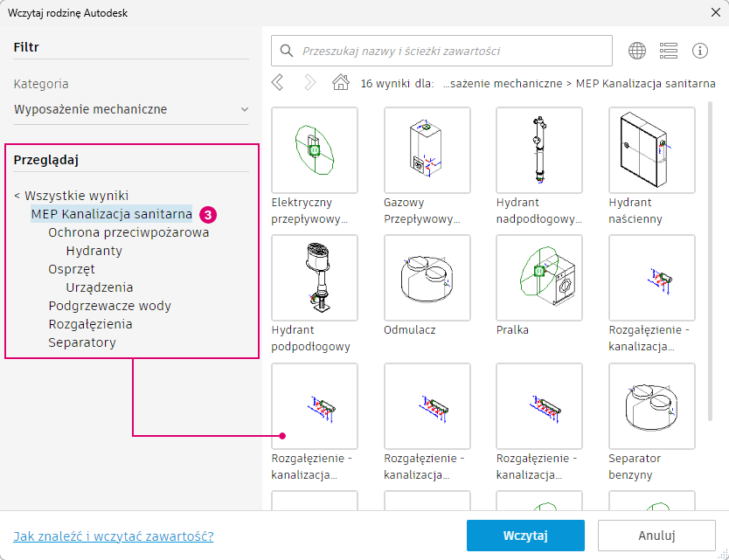729x560 pixels.
Task: Select Ochrona przeciwpożarowa tree item
Action: (128, 232)
